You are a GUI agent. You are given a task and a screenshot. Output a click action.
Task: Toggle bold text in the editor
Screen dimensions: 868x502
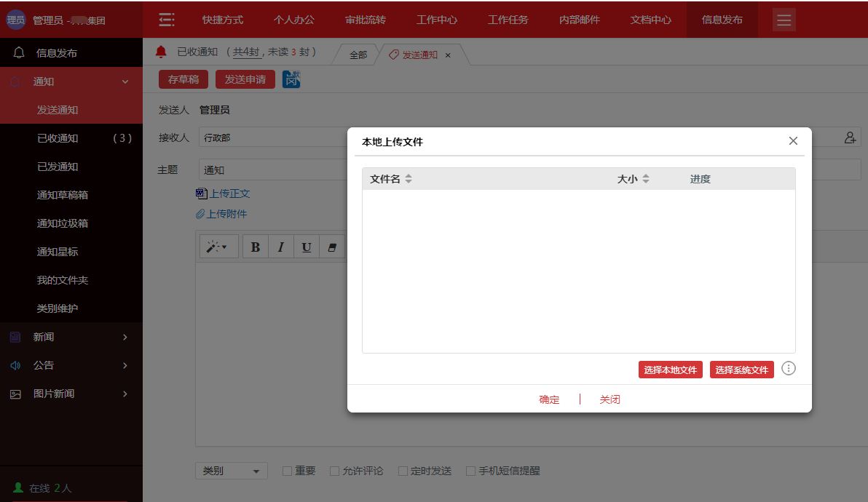255,247
